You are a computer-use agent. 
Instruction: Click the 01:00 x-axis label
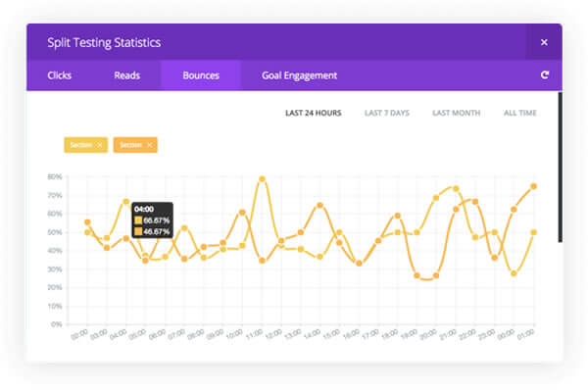(525, 334)
